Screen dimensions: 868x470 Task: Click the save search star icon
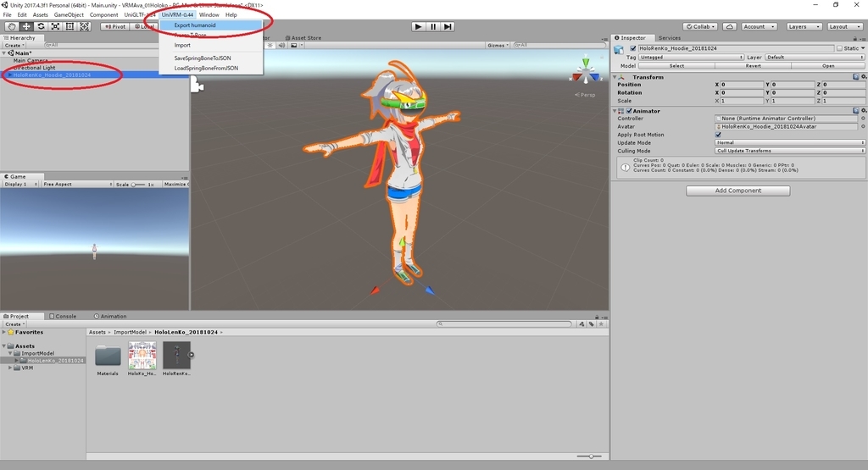coord(601,324)
